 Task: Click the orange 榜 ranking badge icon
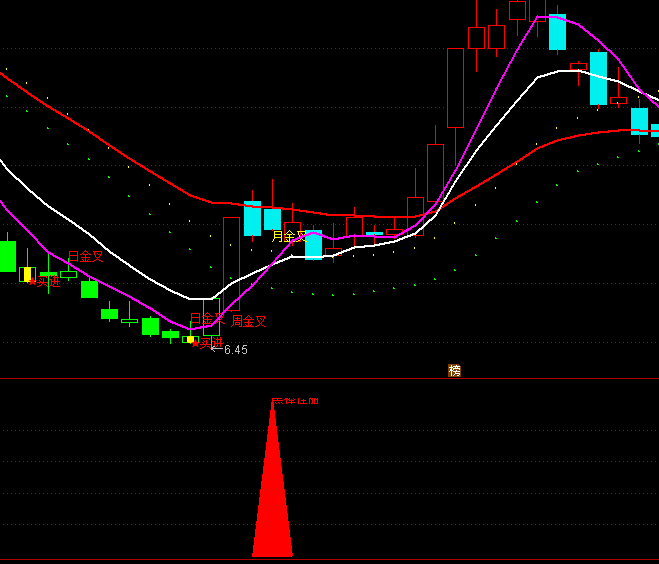(455, 370)
